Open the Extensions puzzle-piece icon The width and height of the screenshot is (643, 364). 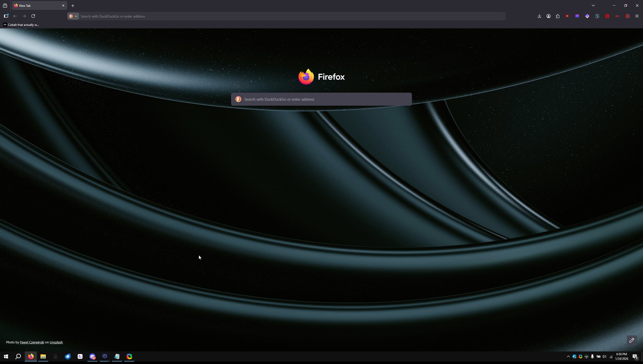coord(558,16)
